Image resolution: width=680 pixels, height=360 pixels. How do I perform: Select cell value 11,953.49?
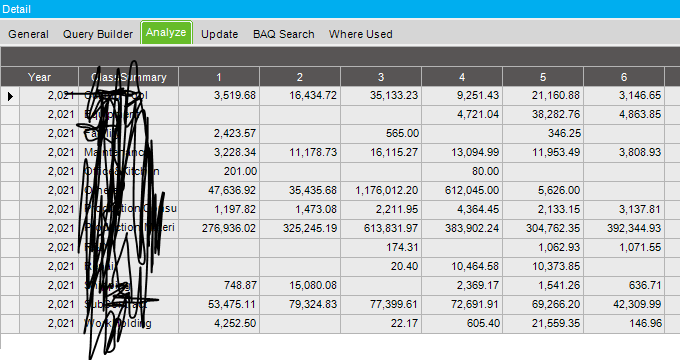[543, 153]
